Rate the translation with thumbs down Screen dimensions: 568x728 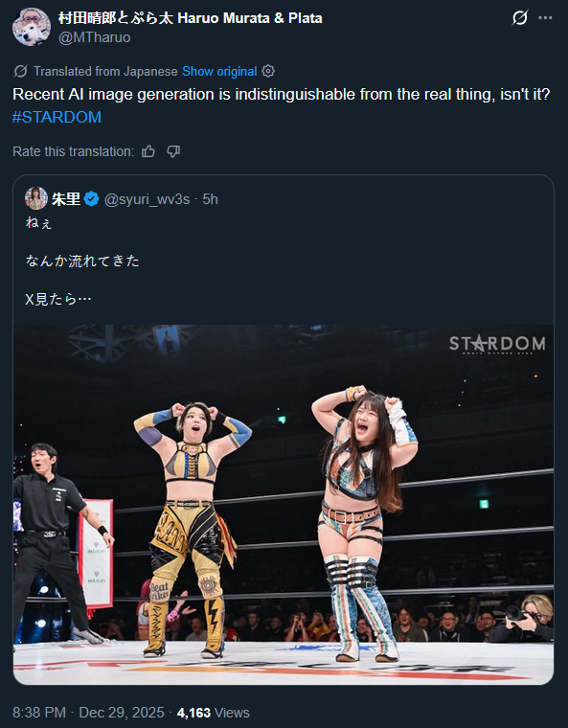click(x=173, y=151)
